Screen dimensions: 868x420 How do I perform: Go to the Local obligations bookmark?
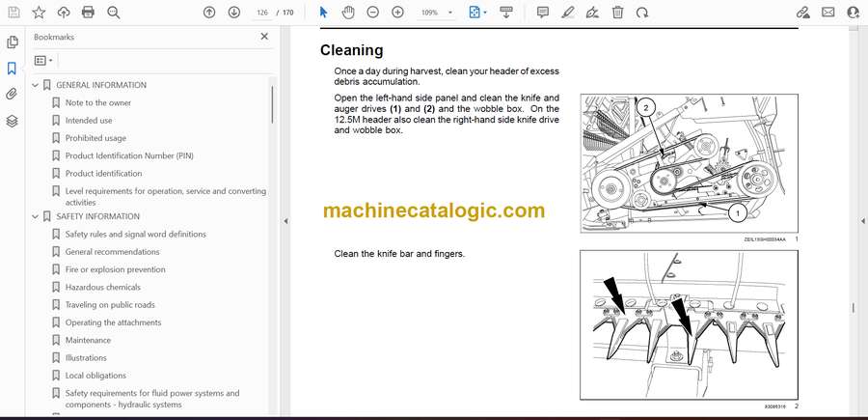point(95,376)
